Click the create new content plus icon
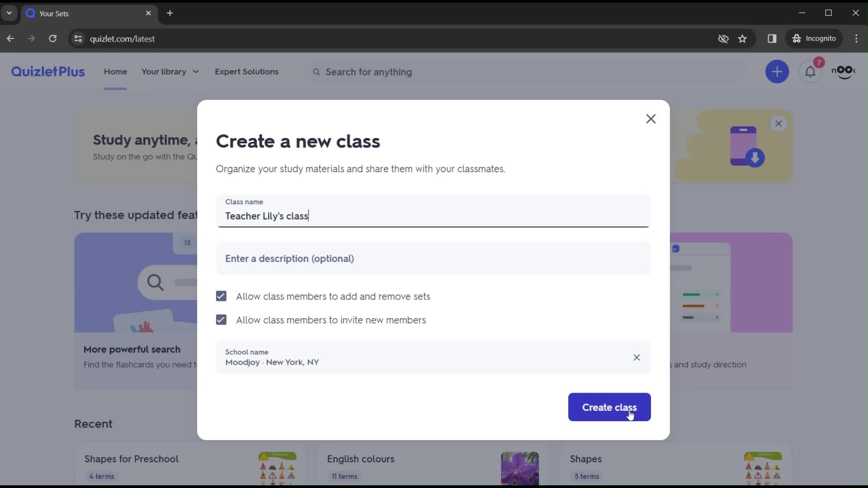 click(777, 71)
